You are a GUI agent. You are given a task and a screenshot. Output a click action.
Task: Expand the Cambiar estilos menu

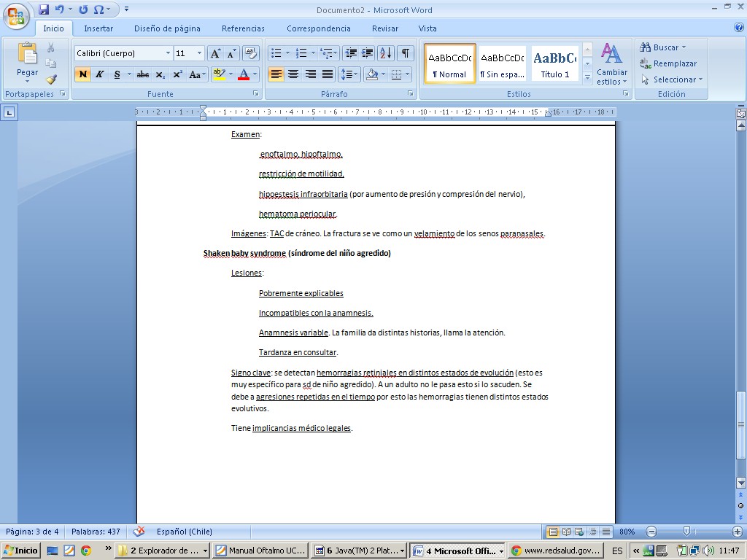point(611,64)
